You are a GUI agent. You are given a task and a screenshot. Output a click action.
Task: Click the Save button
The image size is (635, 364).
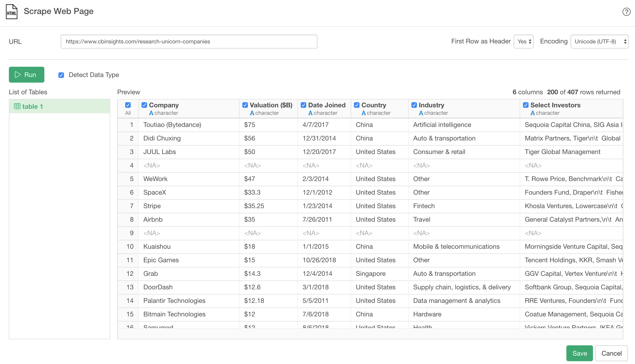tap(579, 353)
